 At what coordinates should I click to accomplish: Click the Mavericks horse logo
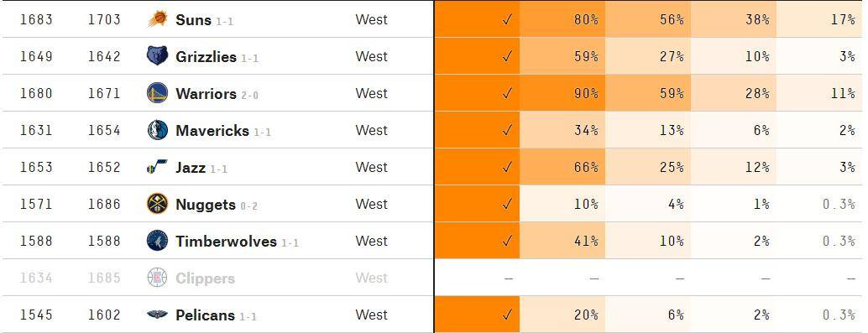pyautogui.click(x=157, y=130)
